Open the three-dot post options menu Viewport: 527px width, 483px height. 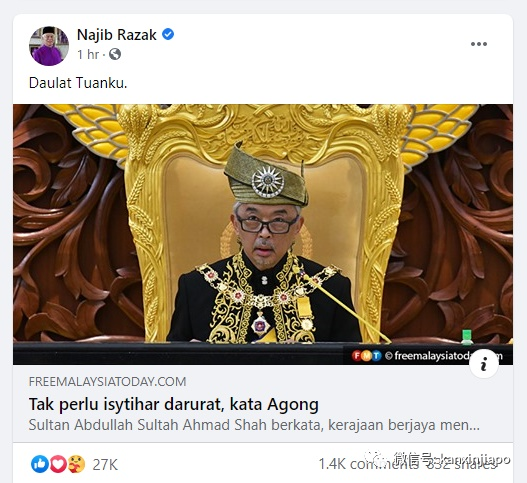[479, 44]
